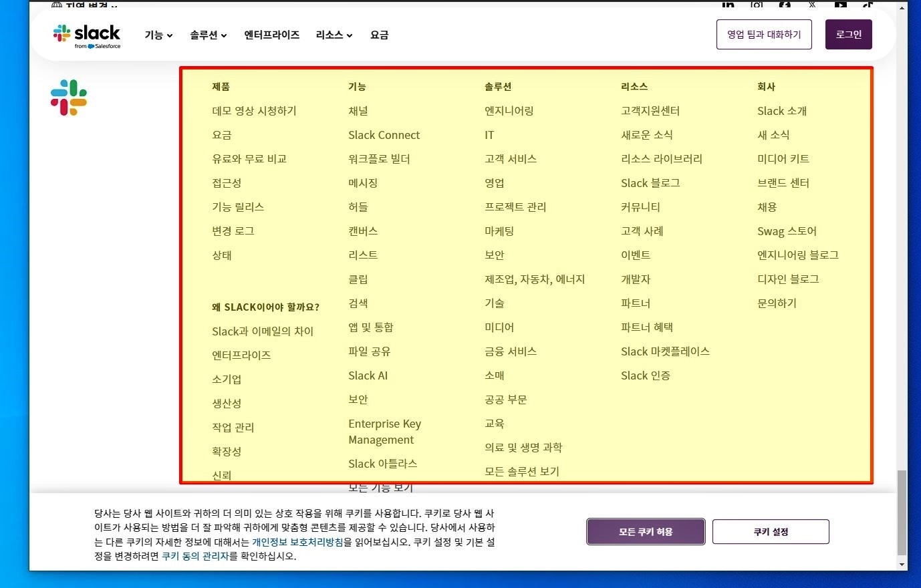Open 검색 footer link
Screen dimensions: 921x588
(x=358, y=303)
